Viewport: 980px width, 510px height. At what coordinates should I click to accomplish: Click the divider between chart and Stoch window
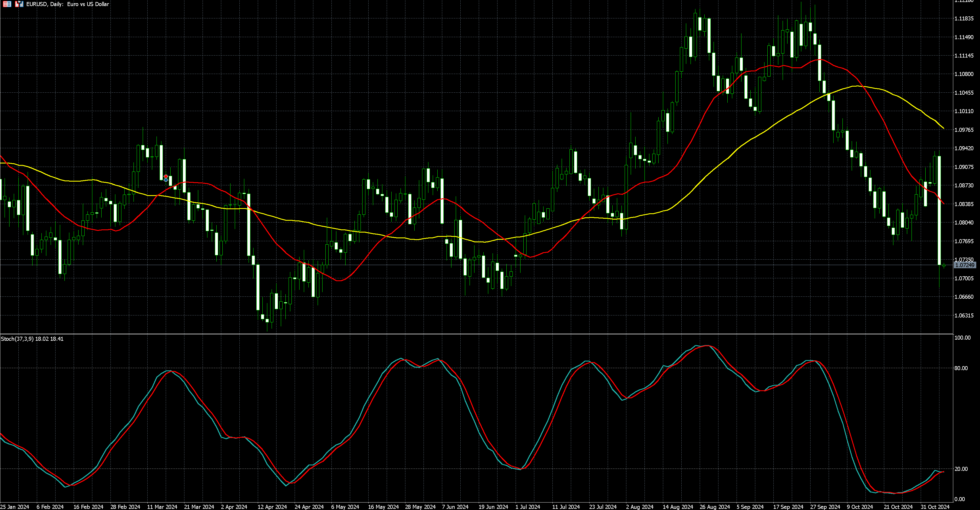point(476,334)
